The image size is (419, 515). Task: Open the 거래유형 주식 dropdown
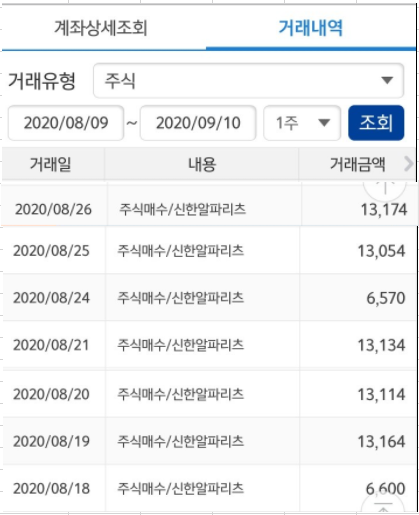pyautogui.click(x=249, y=81)
